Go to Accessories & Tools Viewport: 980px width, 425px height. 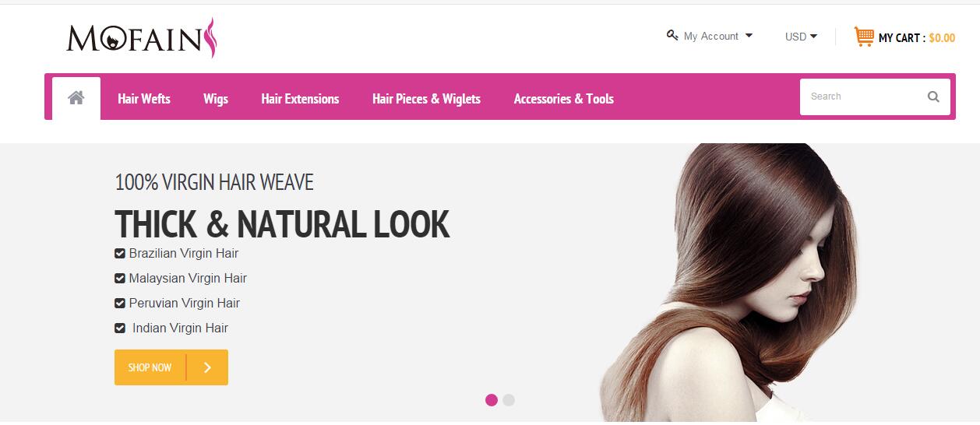(564, 99)
